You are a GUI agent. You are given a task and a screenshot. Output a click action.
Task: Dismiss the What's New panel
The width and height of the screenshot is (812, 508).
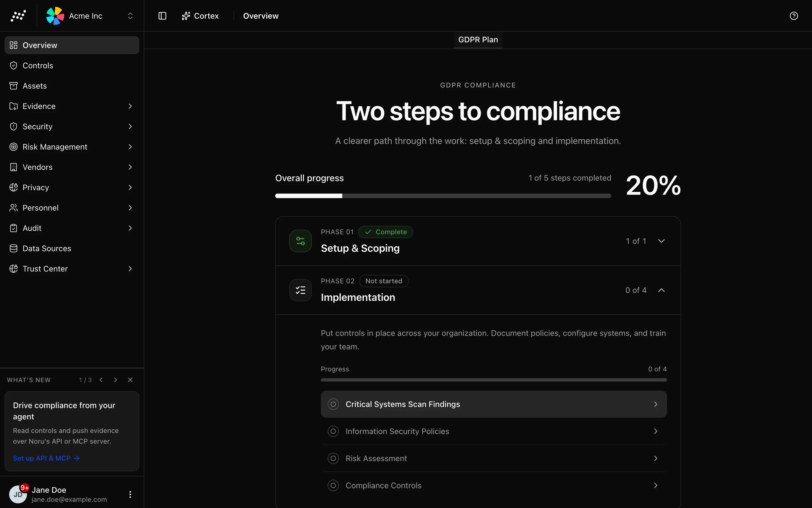click(x=130, y=380)
